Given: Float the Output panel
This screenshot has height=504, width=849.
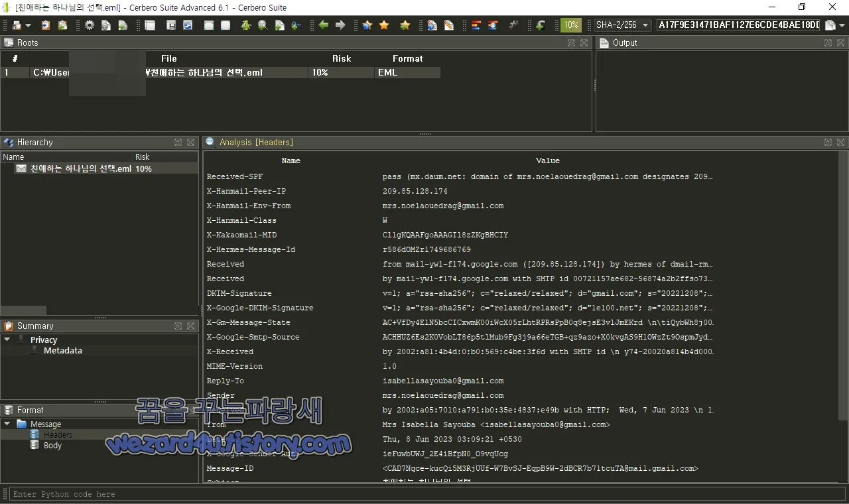Looking at the screenshot, I should tap(828, 42).
